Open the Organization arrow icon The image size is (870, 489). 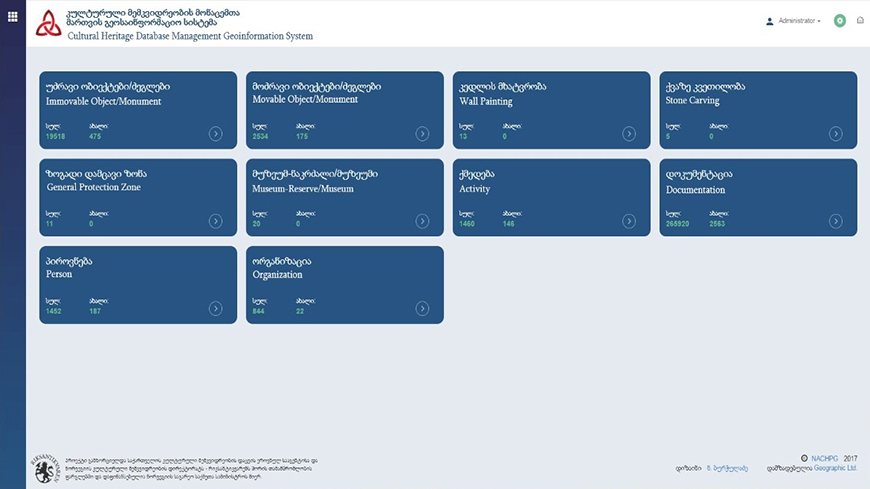[x=422, y=309]
